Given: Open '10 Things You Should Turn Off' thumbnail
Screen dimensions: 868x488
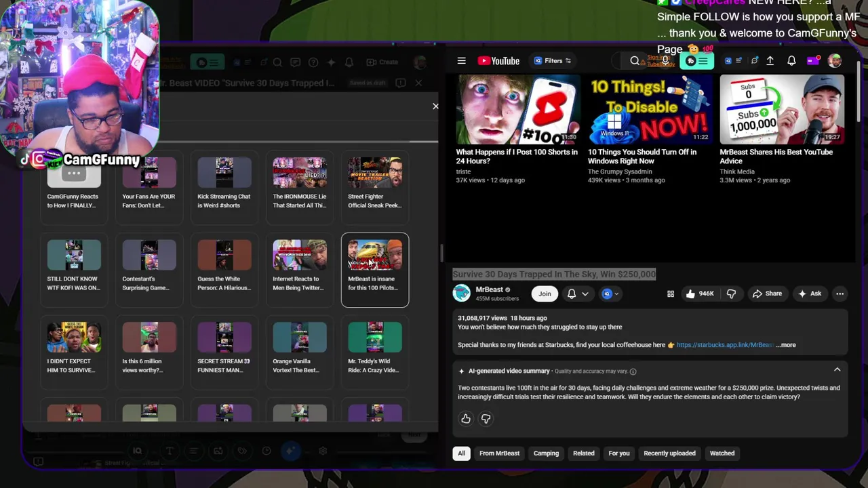Looking at the screenshot, I should (650, 109).
